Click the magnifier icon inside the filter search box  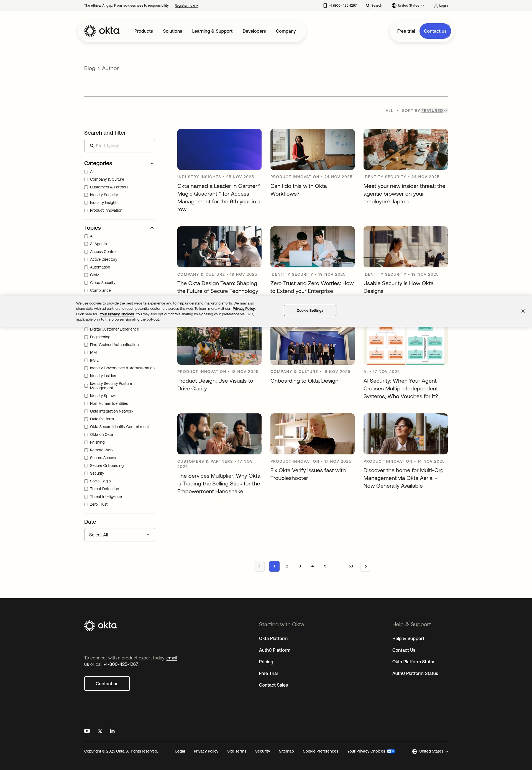click(92, 146)
